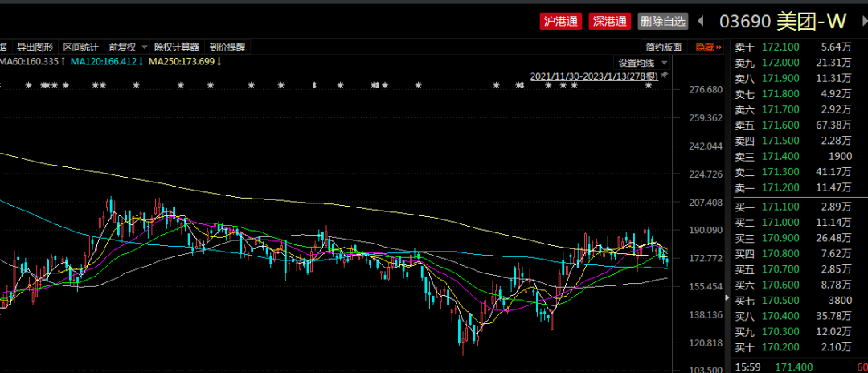The image size is (868, 373).
Task: Click the double-arrow marker among event stars
Action: 314,85
